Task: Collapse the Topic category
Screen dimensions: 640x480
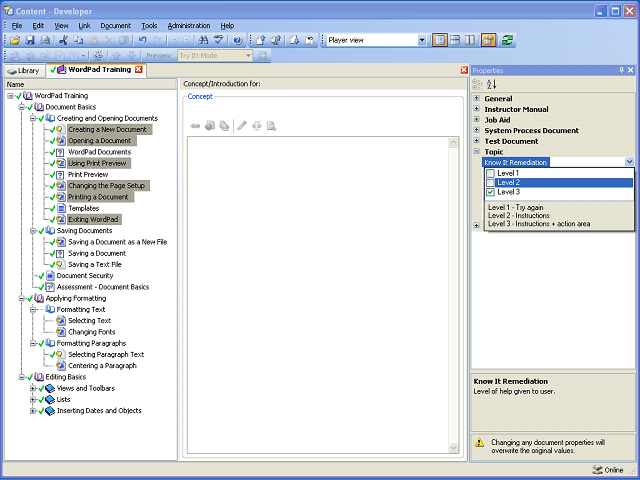Action: [x=476, y=151]
